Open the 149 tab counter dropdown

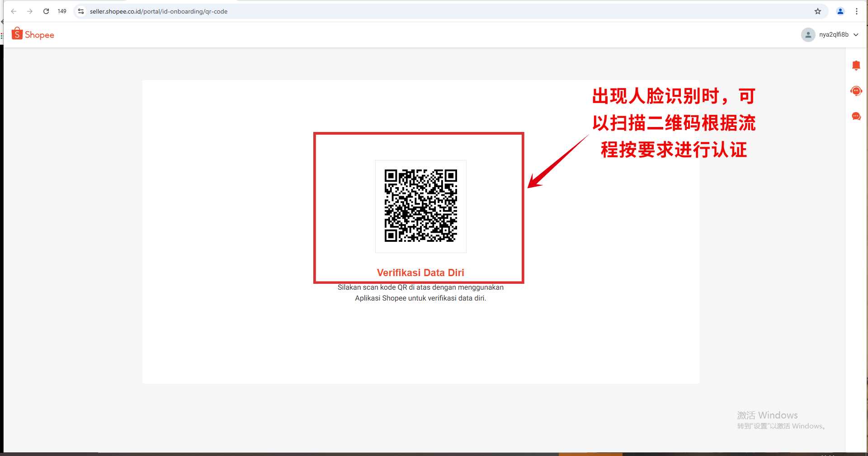pos(62,11)
